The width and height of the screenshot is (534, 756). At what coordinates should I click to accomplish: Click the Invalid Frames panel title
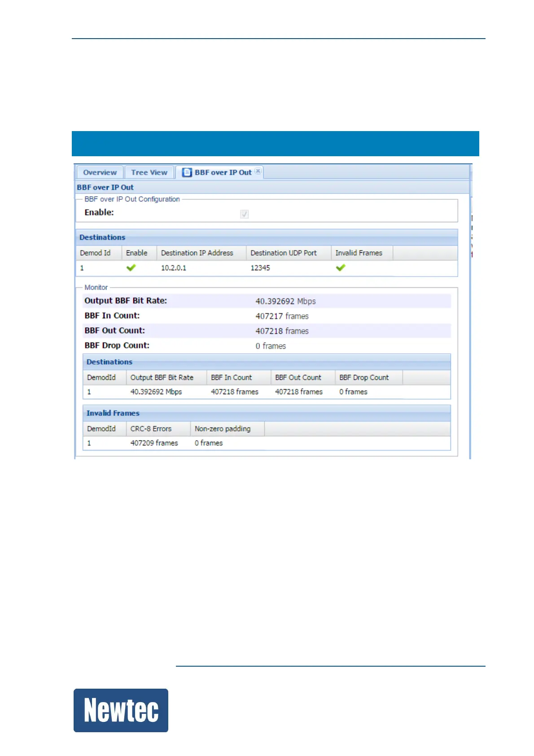113,413
